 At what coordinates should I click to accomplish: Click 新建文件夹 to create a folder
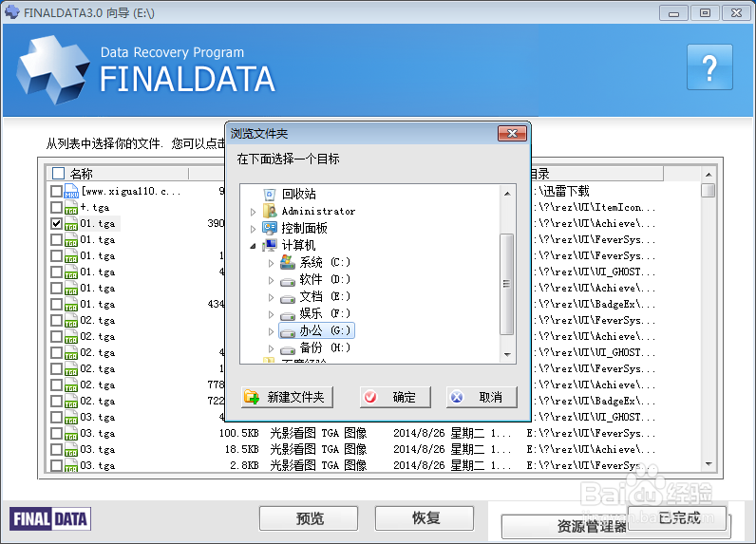288,398
